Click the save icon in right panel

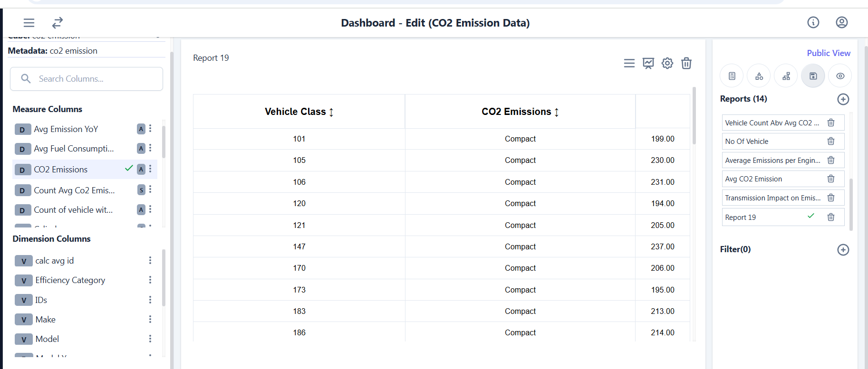pyautogui.click(x=813, y=76)
